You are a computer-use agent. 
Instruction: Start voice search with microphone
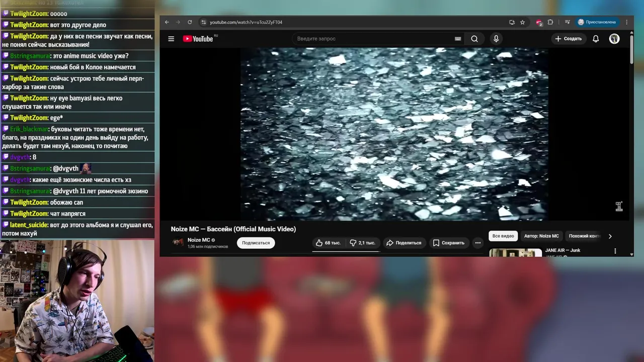point(496,39)
